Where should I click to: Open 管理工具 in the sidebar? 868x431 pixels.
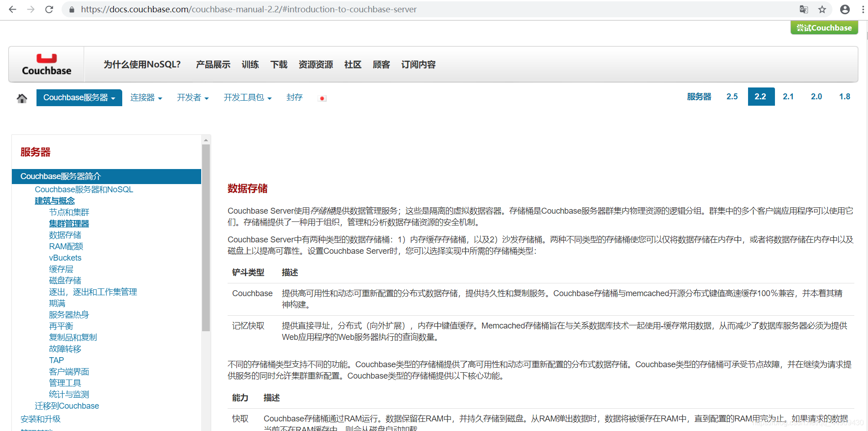pyautogui.click(x=65, y=383)
